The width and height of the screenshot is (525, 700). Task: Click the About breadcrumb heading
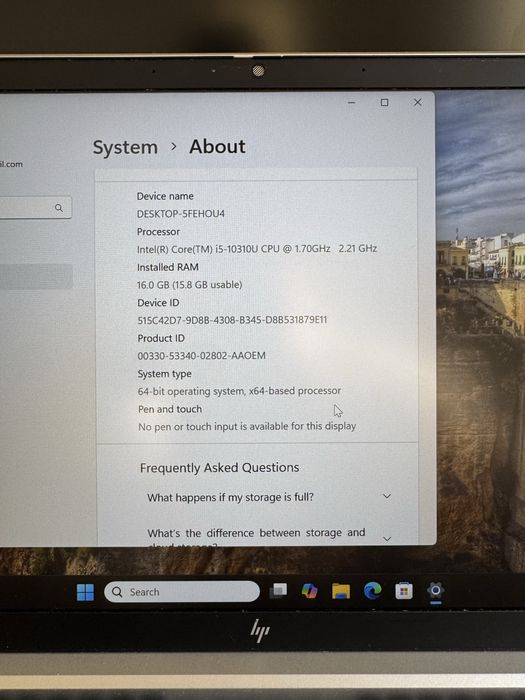(x=217, y=146)
